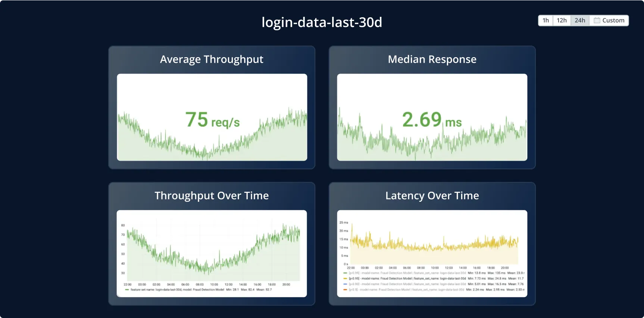
Task: Click the 'Max: 135 ms' p-0.99 statistic
Action: tap(497, 273)
